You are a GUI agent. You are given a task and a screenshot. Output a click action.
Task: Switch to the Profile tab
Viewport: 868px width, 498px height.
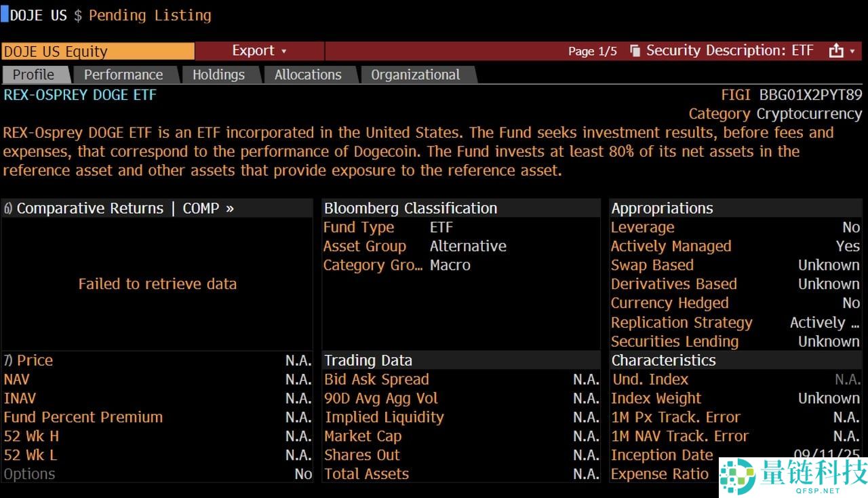point(34,75)
